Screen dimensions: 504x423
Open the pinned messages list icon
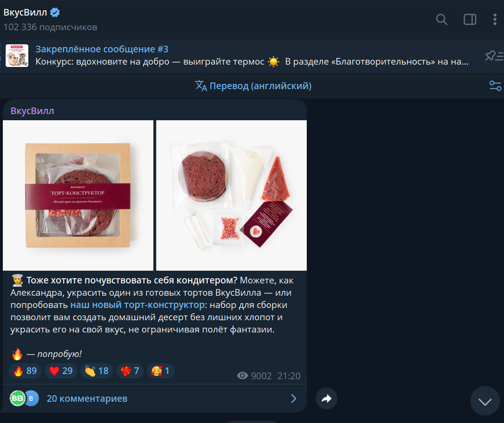click(494, 56)
